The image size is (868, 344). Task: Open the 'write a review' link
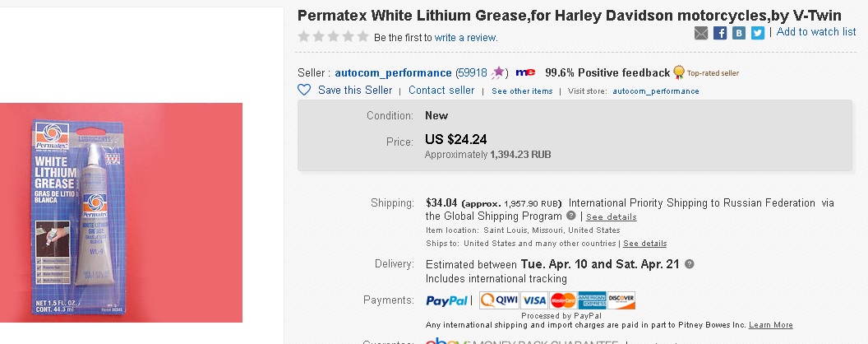(x=466, y=37)
